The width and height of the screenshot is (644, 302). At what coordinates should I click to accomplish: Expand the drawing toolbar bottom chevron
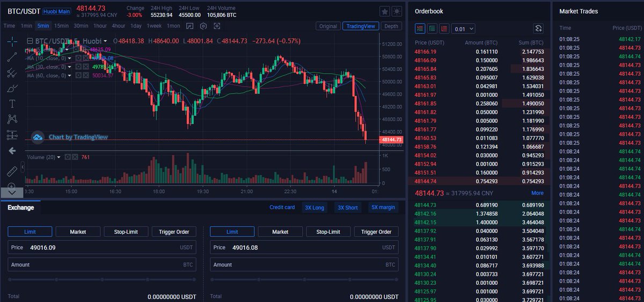(12, 192)
